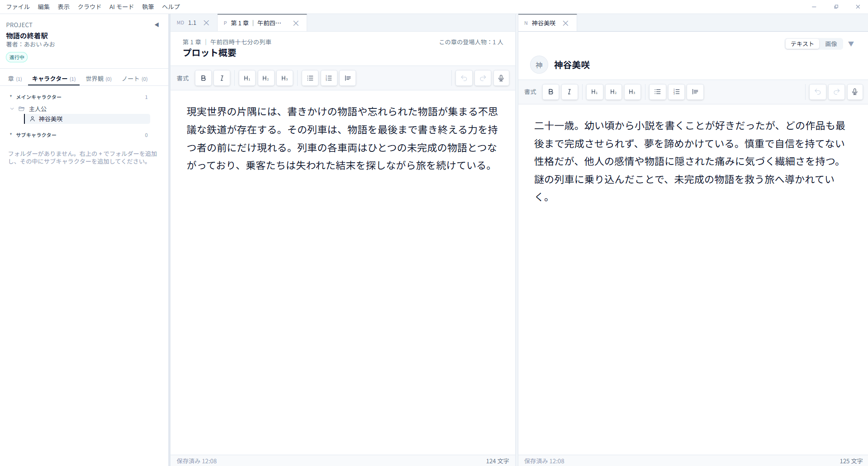868x466 pixels.
Task: Click the 125 文字 count in status bar
Action: click(x=851, y=461)
